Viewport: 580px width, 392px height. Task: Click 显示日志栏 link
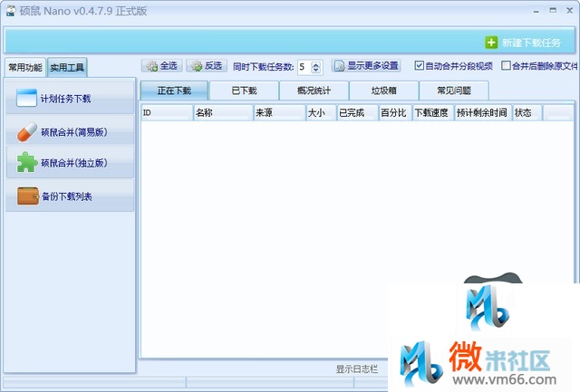pyautogui.click(x=356, y=368)
